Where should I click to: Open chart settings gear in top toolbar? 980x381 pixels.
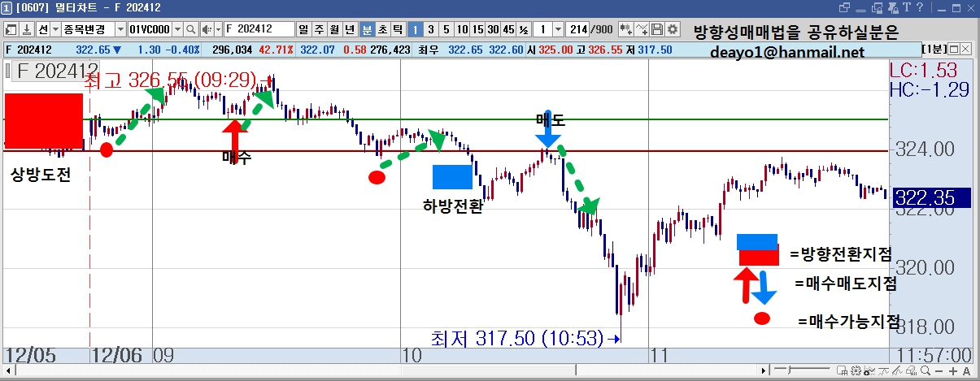[x=672, y=29]
